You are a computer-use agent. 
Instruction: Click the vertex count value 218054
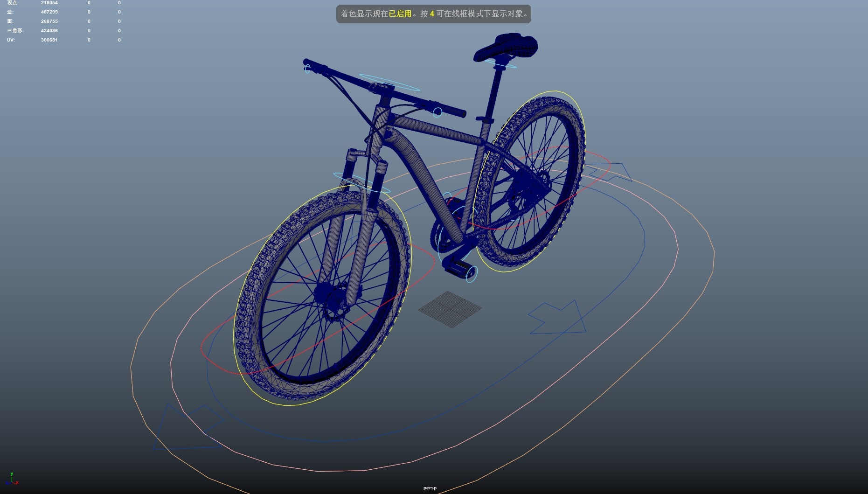[x=49, y=3]
